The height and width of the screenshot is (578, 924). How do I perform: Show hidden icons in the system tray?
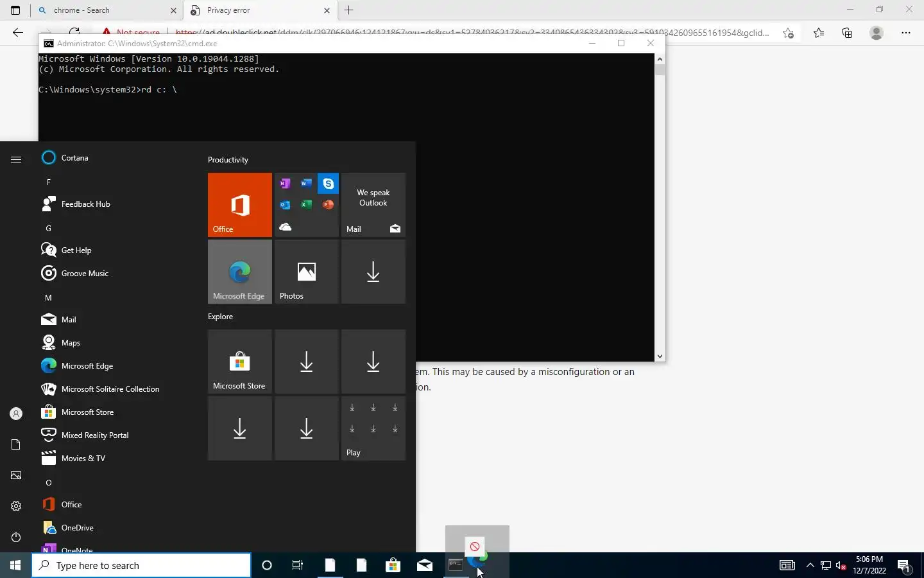point(810,566)
